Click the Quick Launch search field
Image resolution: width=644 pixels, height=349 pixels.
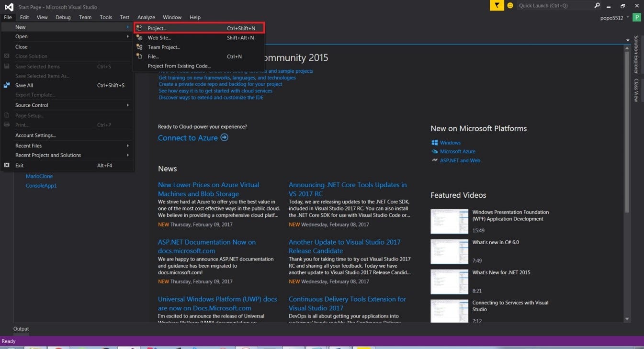tap(554, 5)
